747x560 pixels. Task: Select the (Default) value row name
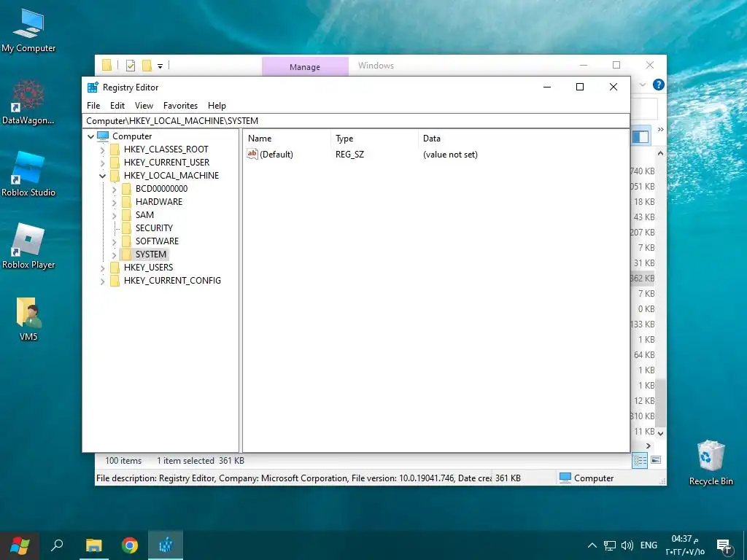pos(276,155)
